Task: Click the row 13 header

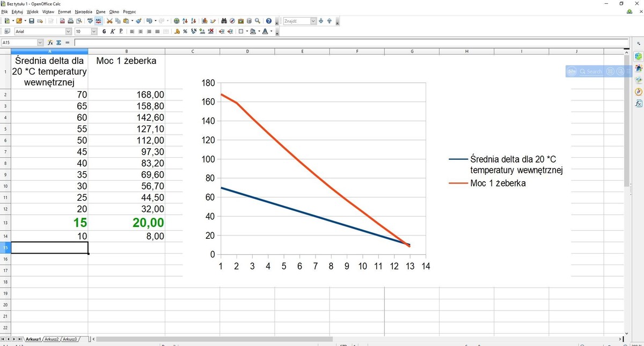Action: click(x=5, y=223)
